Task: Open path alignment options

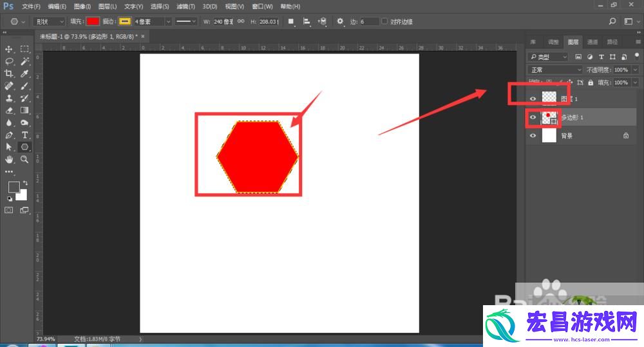Action: click(x=307, y=21)
